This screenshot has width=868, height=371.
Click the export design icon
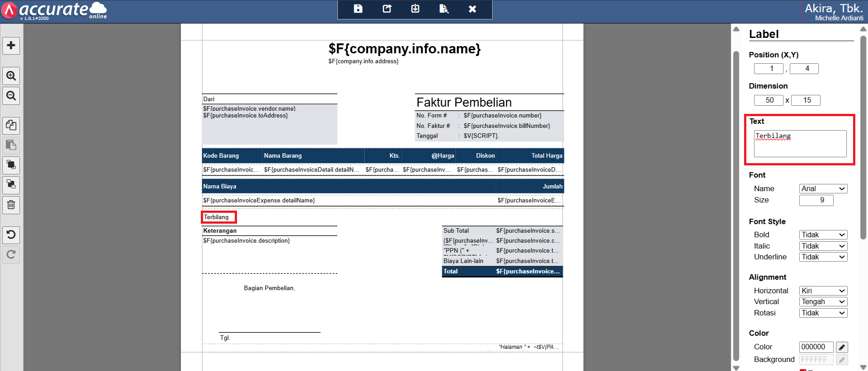click(387, 9)
